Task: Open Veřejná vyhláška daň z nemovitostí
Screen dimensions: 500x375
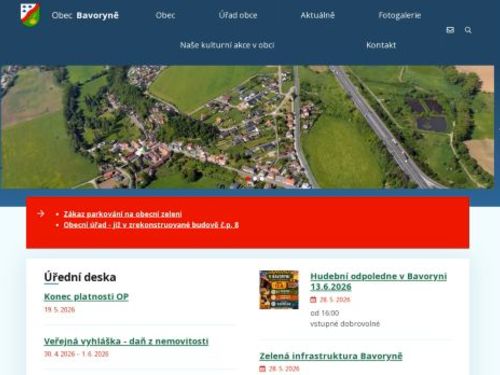Action: [126, 341]
